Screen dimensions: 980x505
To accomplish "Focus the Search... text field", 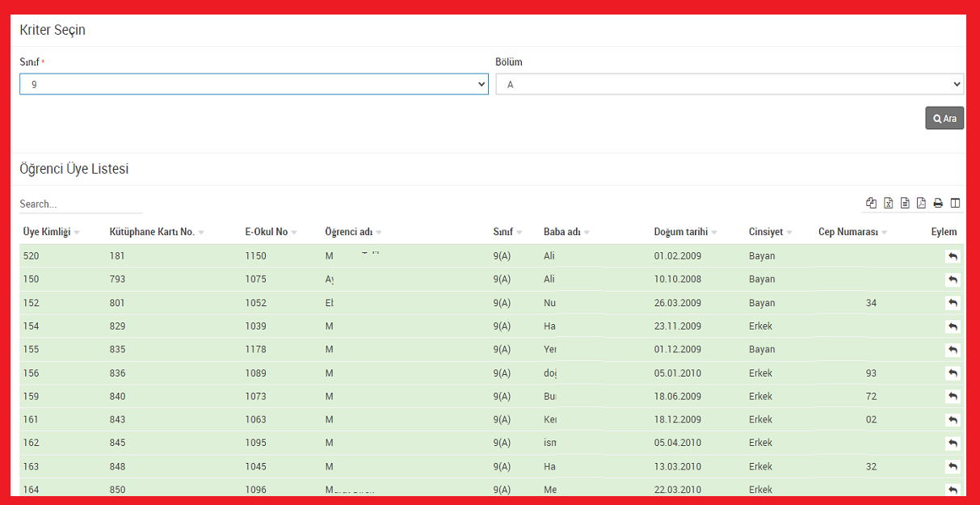I will pos(80,204).
